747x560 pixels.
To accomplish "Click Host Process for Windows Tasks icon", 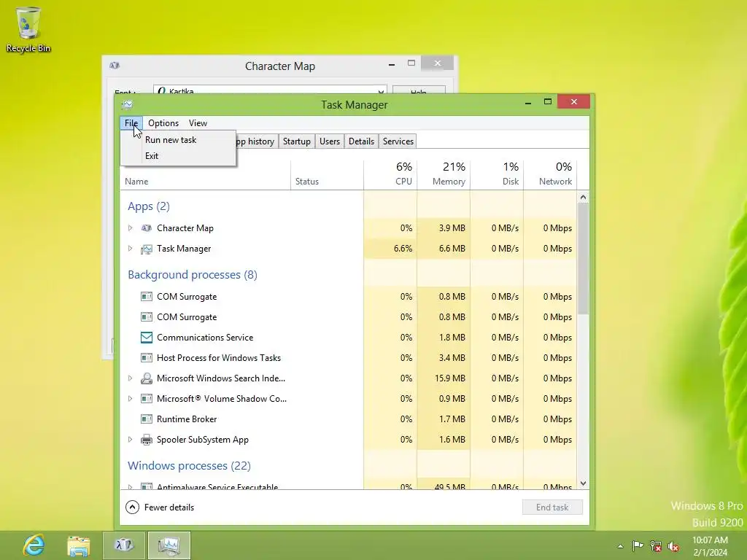I will coord(146,358).
